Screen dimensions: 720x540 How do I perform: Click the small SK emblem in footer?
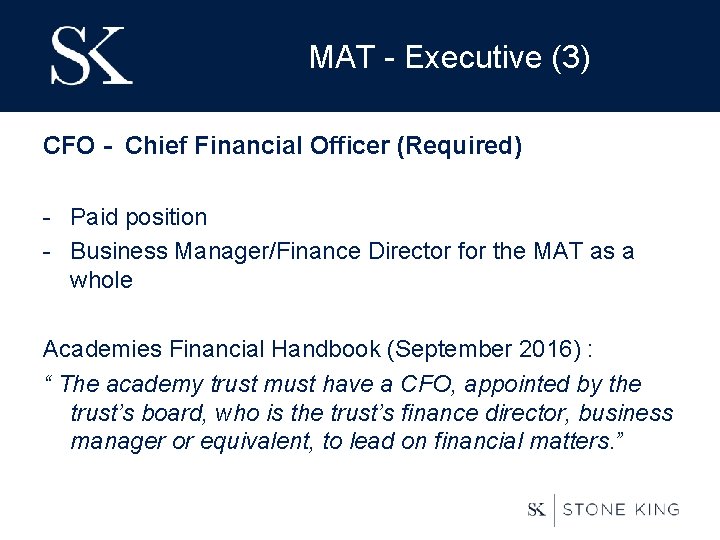(x=537, y=509)
